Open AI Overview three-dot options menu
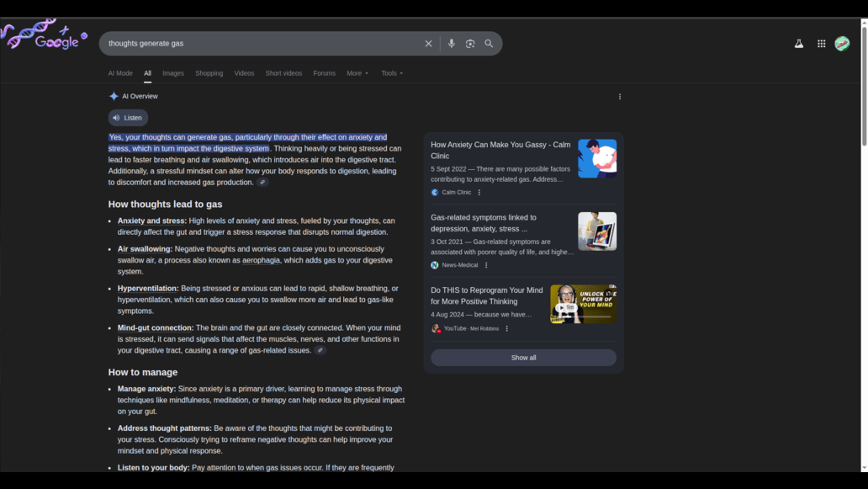The width and height of the screenshot is (868, 489). point(620,97)
